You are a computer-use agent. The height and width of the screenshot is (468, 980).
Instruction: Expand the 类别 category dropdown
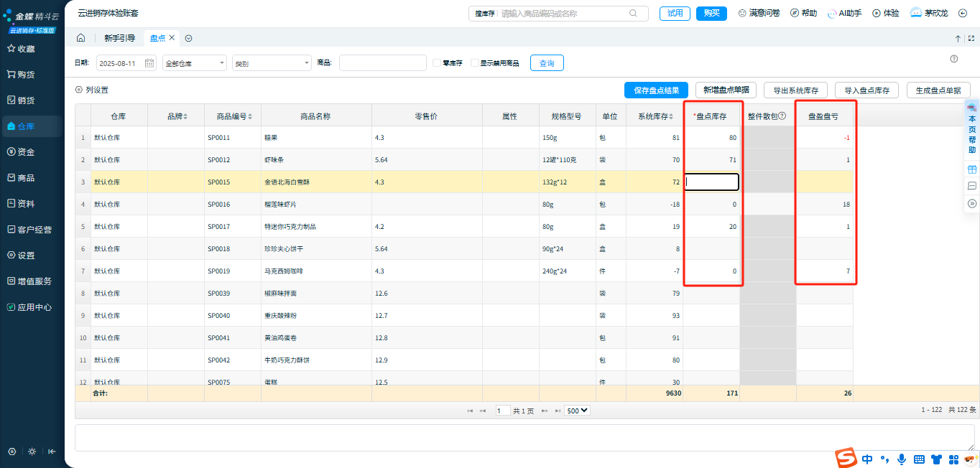click(x=272, y=63)
